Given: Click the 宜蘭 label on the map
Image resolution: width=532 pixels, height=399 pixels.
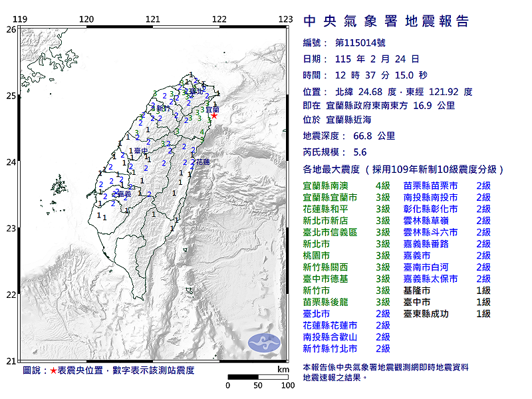Looking at the screenshot, I should coord(212,108).
